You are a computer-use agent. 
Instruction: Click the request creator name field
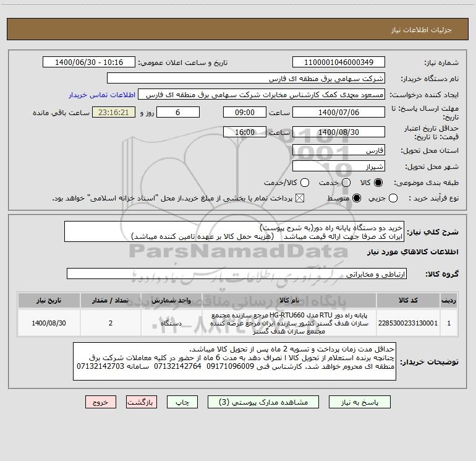261,95
